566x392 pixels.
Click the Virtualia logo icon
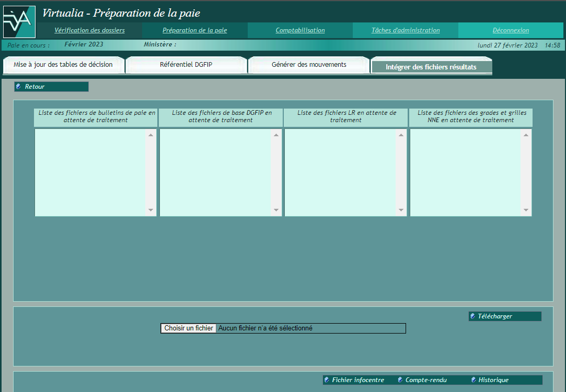tap(19, 21)
